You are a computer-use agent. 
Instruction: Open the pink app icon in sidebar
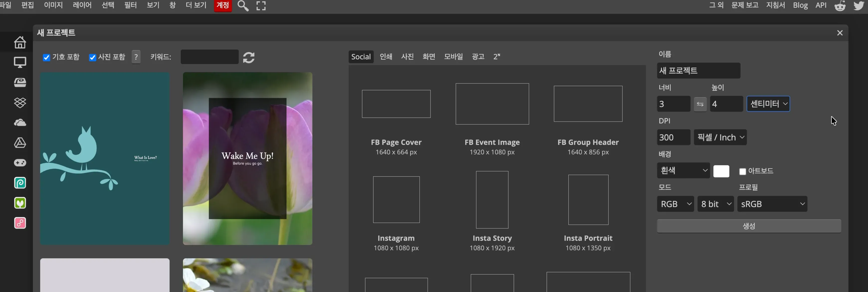click(20, 223)
